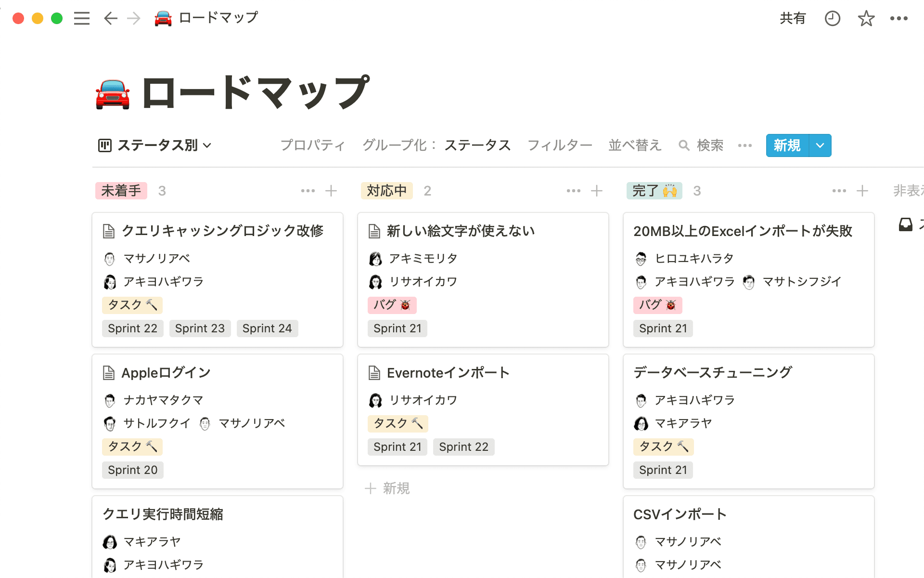This screenshot has height=578, width=924.
Task: Open page history clock icon
Action: pos(832,18)
